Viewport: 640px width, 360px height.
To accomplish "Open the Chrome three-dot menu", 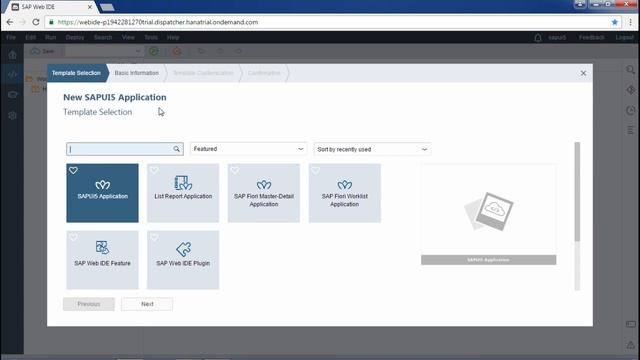I will pos(631,22).
